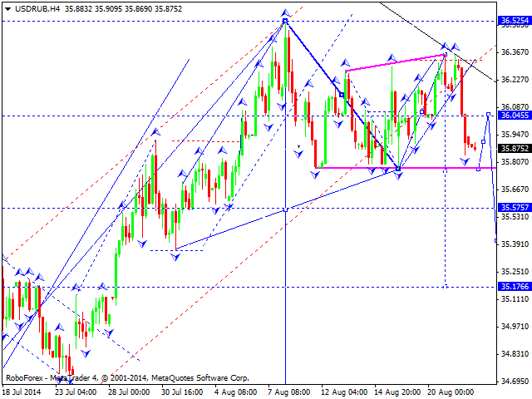Select the square anchor point at the 36.5254 peak
This screenshot has width=532, height=399.
[x=285, y=22]
